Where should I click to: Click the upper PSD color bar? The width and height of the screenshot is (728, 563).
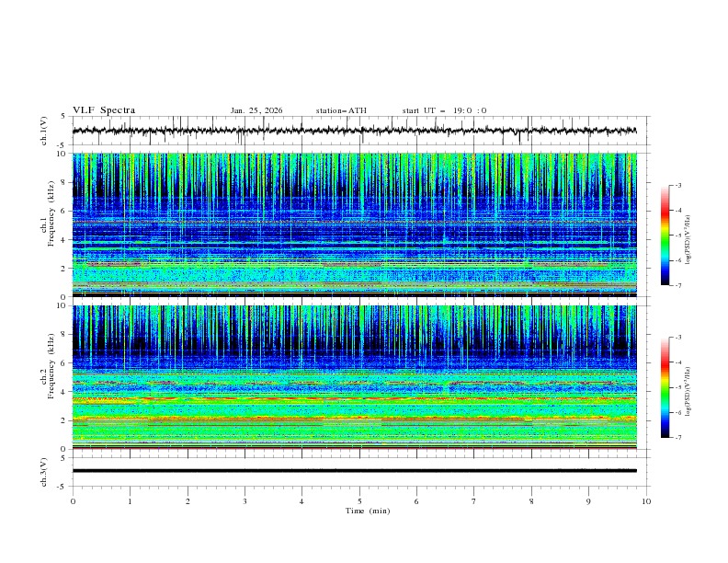click(665, 236)
